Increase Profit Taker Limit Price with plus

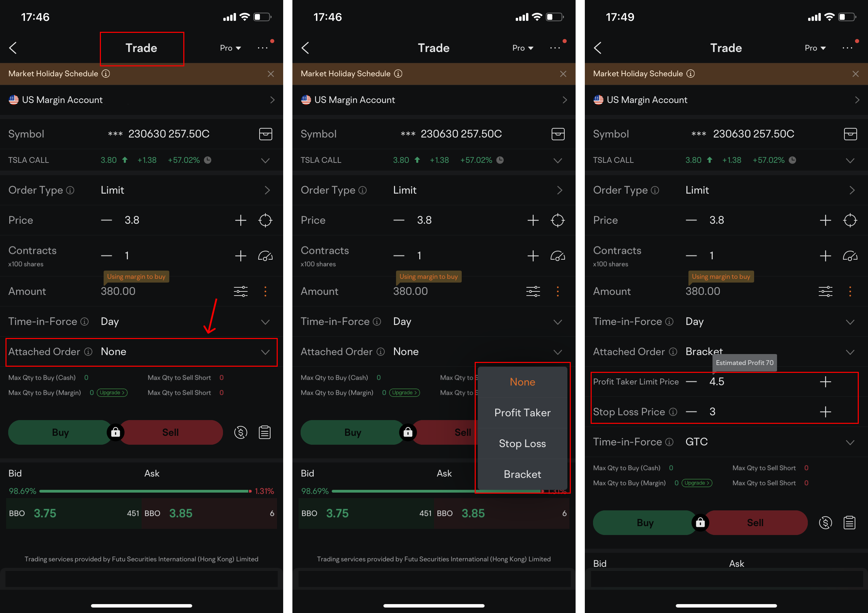coord(825,381)
